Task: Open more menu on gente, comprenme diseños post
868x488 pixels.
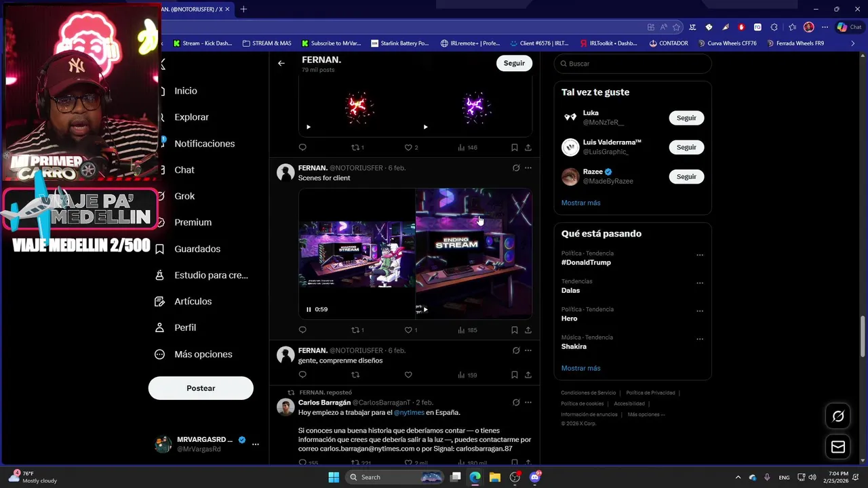Action: coord(528,350)
